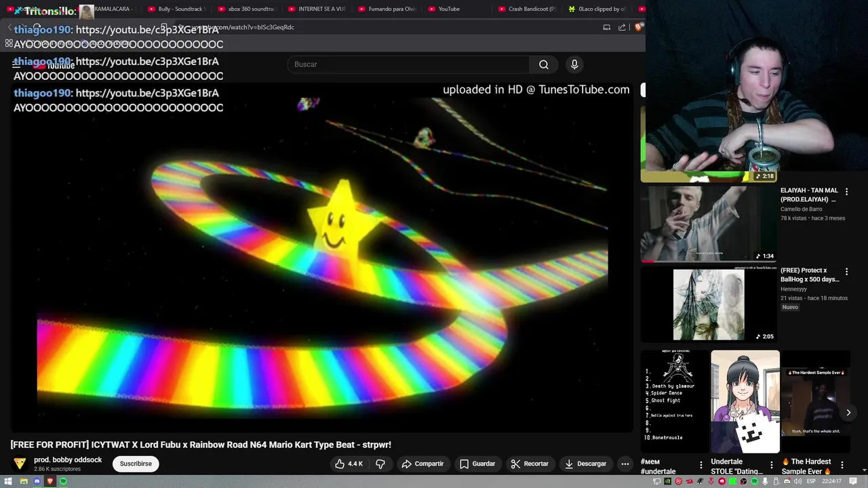
Task: Open ELAIAYAH - TAN MAL video thumbnail
Action: click(709, 224)
